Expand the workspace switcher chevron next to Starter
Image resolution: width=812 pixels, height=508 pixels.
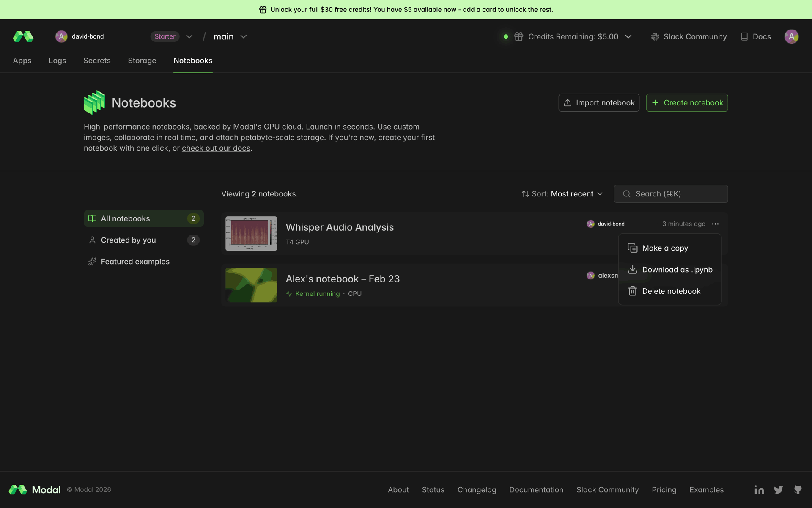click(189, 36)
